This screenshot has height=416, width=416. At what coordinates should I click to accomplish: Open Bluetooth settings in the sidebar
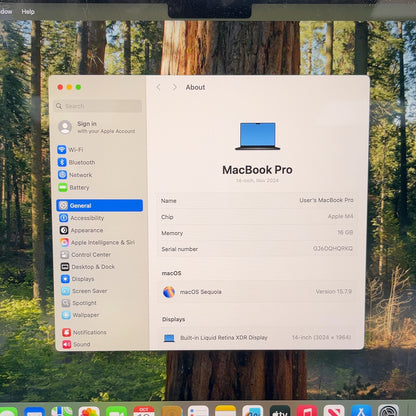[76, 162]
